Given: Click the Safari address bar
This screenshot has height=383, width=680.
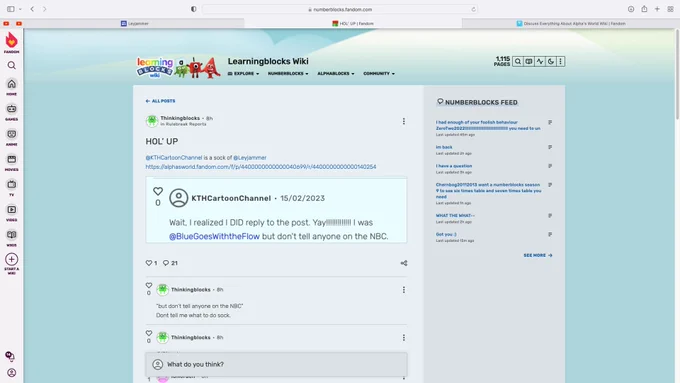Looking at the screenshot, I should point(340,9).
